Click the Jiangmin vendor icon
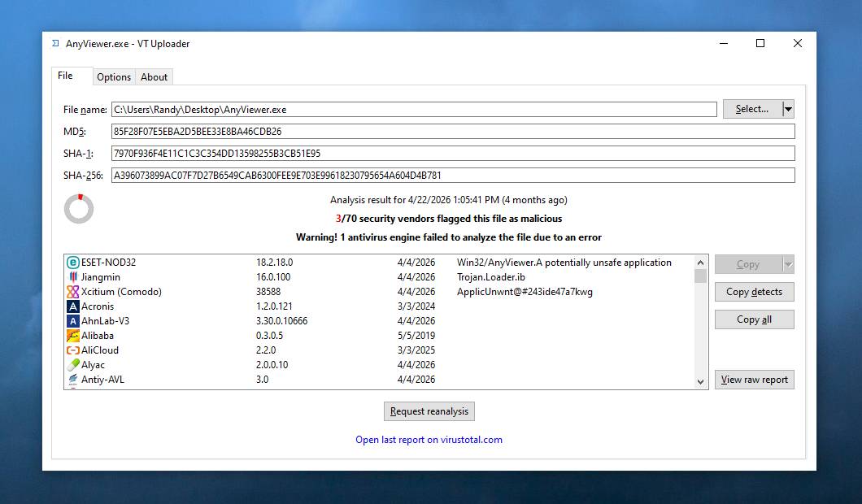Image resolution: width=862 pixels, height=504 pixels. click(72, 277)
